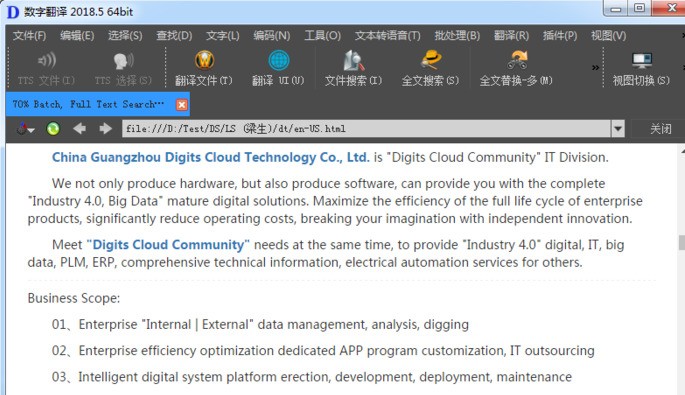Click the TTS 选择 speaking-head icon
The image size is (685, 395).
pyautogui.click(x=123, y=60)
